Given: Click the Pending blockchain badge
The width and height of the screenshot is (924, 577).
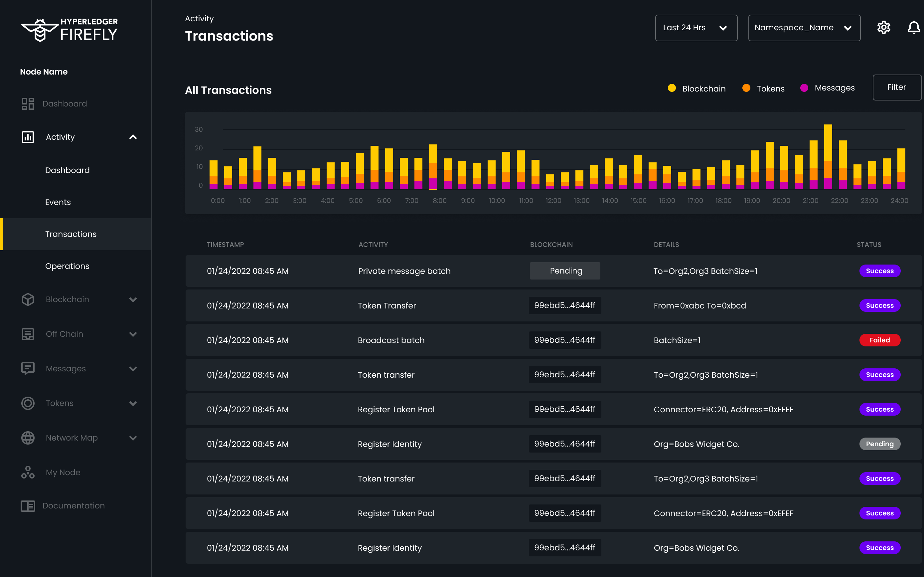Looking at the screenshot, I should tap(565, 271).
